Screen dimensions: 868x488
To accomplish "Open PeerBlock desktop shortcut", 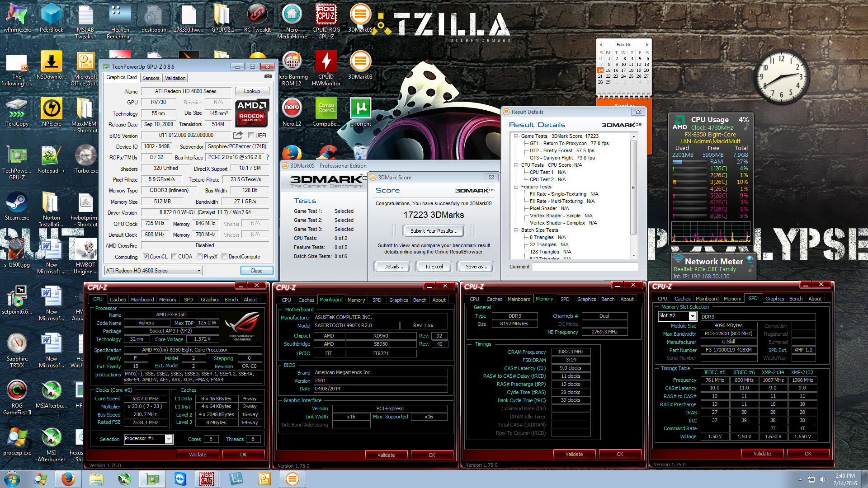I will (52, 18).
